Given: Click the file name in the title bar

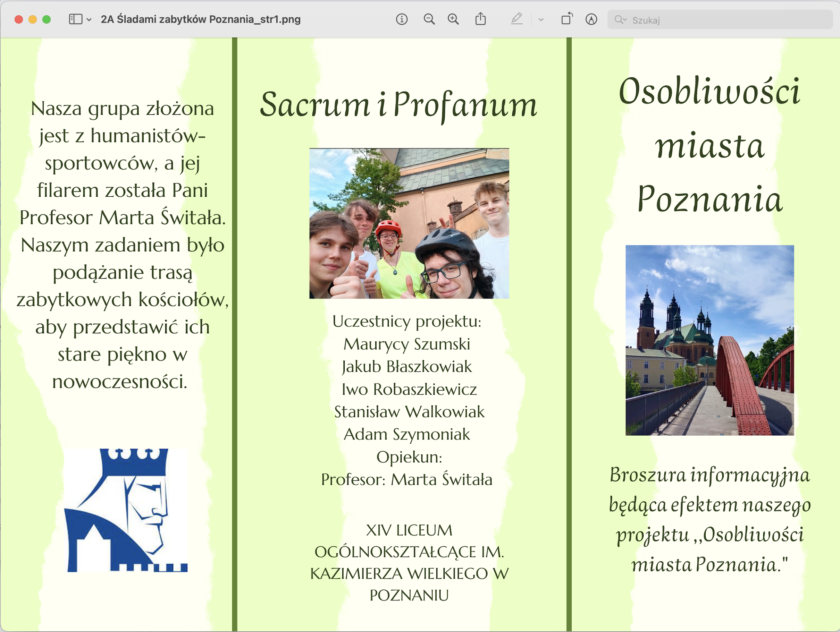Looking at the screenshot, I should pyautogui.click(x=201, y=19).
